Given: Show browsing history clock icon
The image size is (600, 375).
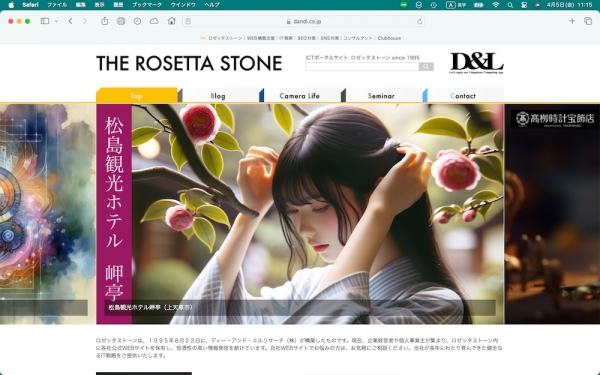Looking at the screenshot, I should point(137,21).
